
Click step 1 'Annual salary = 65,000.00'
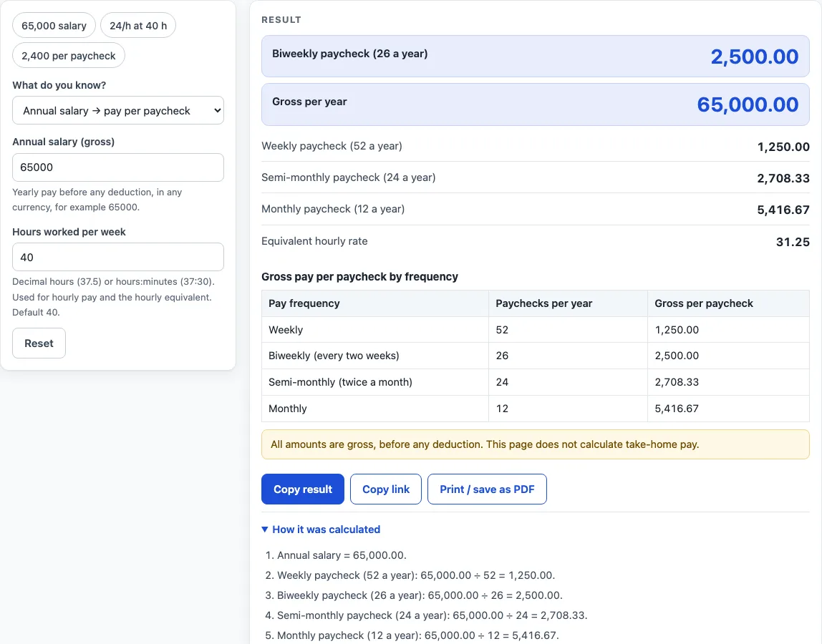pyautogui.click(x=342, y=555)
